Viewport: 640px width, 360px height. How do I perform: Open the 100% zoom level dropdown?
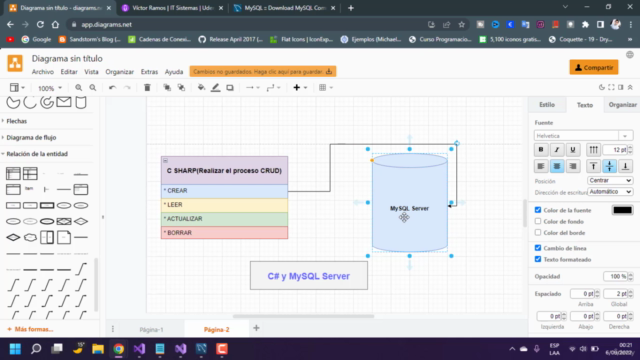tap(50, 88)
